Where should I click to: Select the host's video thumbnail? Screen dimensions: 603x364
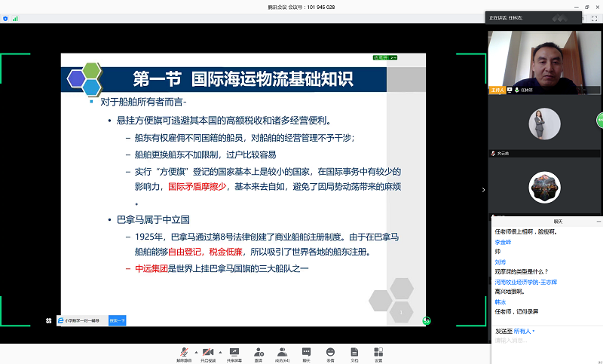(x=545, y=59)
